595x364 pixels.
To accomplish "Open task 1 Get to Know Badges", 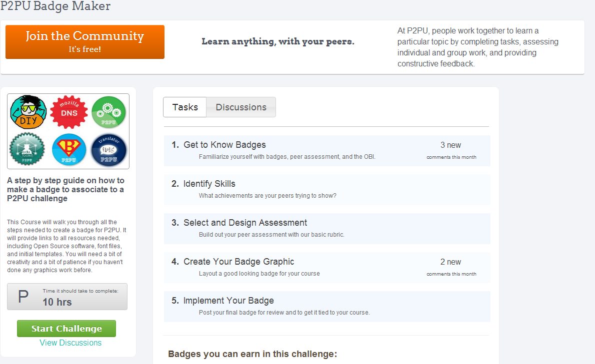I will click(224, 145).
